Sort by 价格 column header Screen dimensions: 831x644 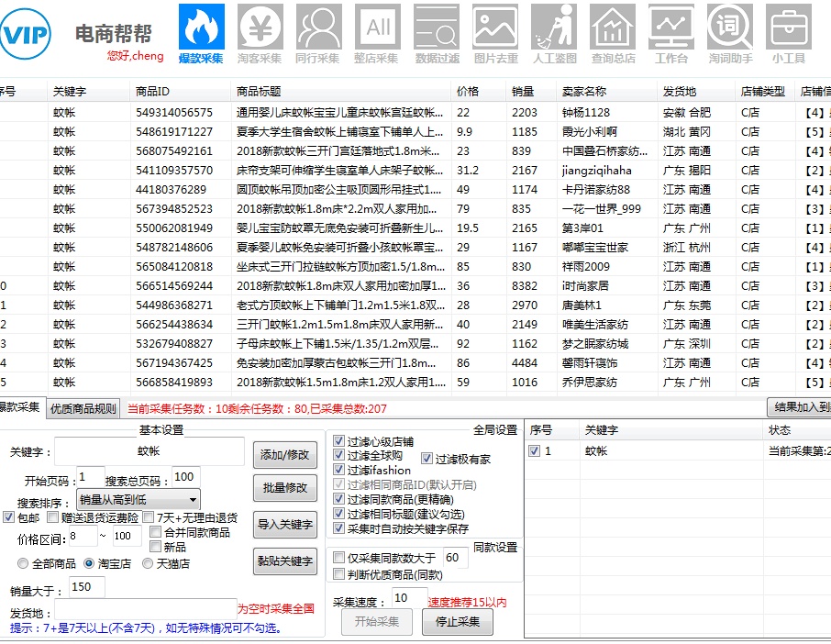point(479,91)
